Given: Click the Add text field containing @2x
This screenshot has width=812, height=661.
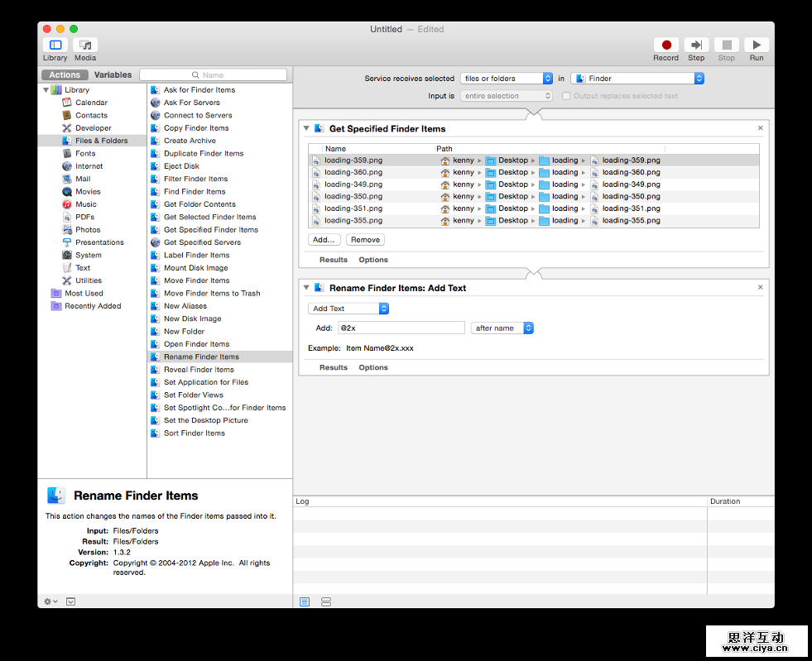Looking at the screenshot, I should [x=401, y=328].
